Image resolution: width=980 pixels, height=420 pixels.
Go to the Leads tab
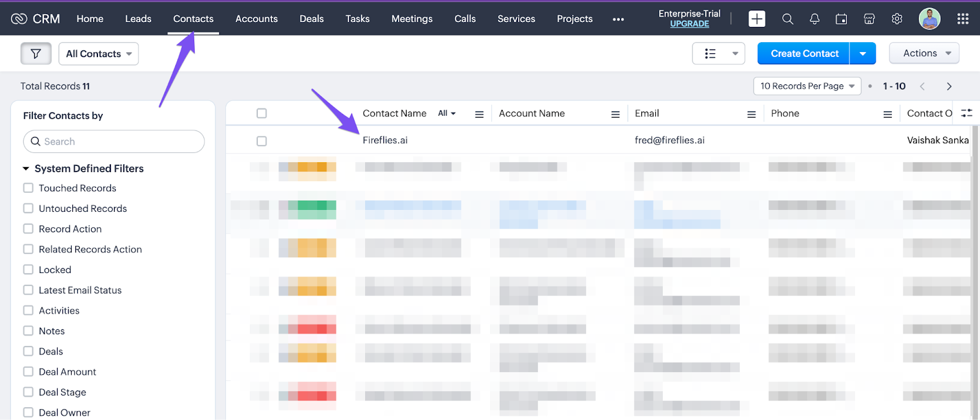point(138,19)
